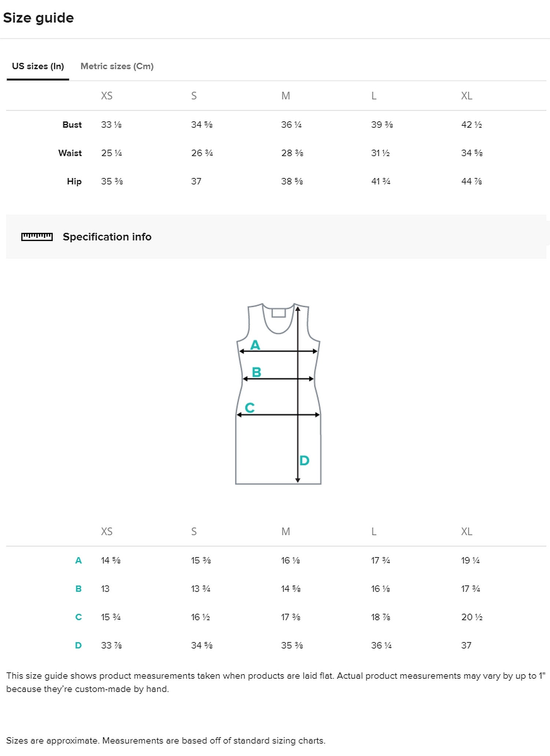This screenshot has width=550, height=756.
Task: Click the Waist row label
Action: click(70, 153)
